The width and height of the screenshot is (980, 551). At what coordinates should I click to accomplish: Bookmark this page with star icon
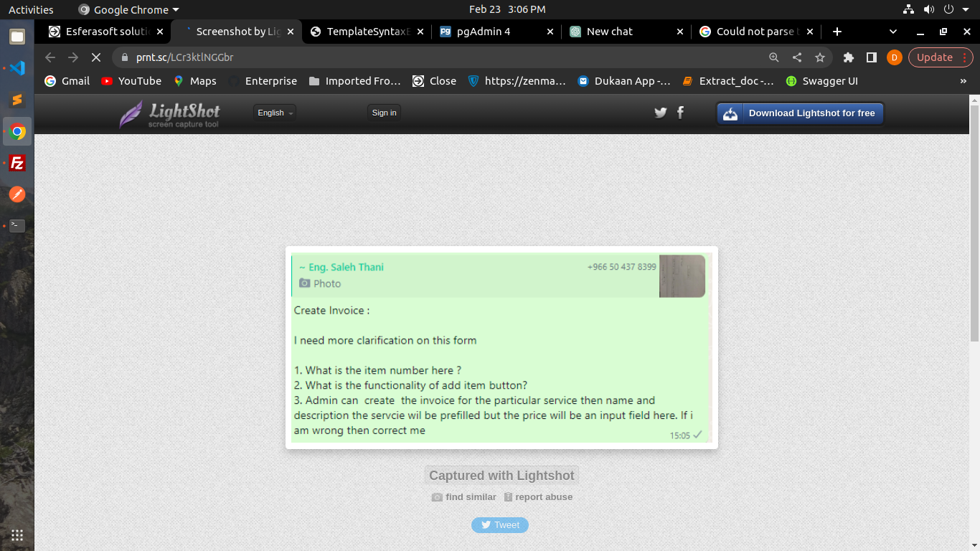pos(820,57)
